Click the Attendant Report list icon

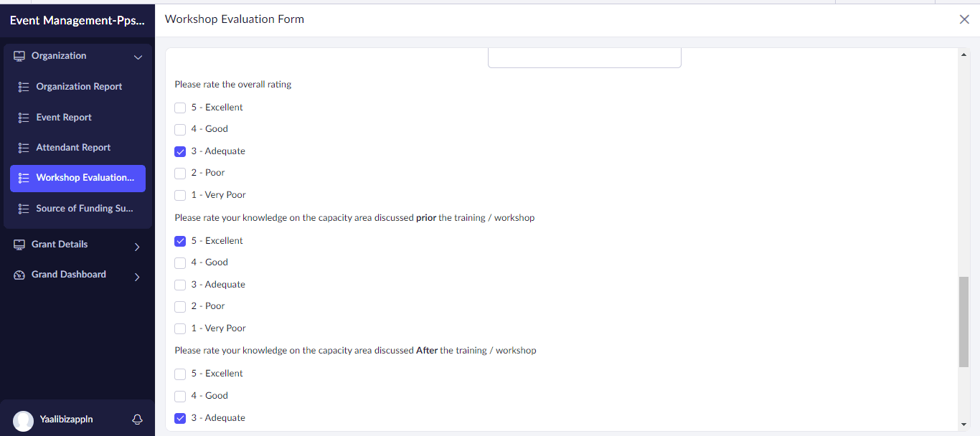tap(24, 148)
